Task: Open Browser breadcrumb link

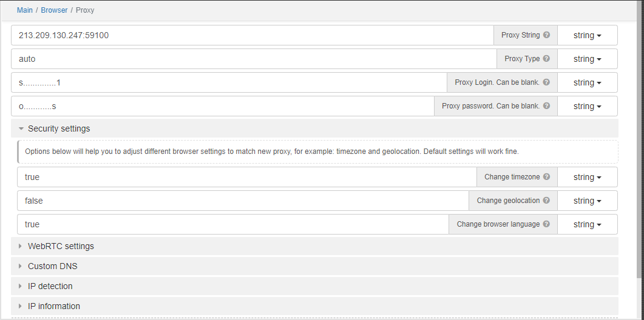Action: pos(54,10)
